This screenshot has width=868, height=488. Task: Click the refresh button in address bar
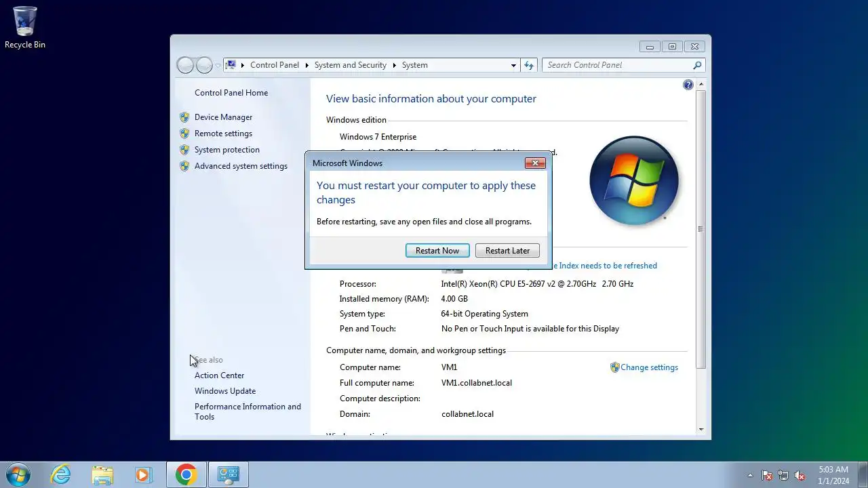click(x=530, y=65)
